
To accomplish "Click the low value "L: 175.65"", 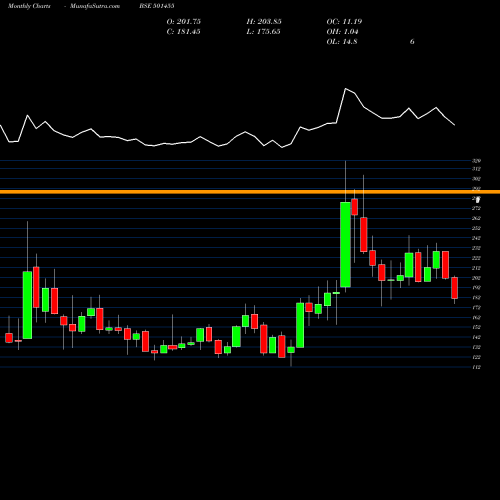I will pos(263,32).
